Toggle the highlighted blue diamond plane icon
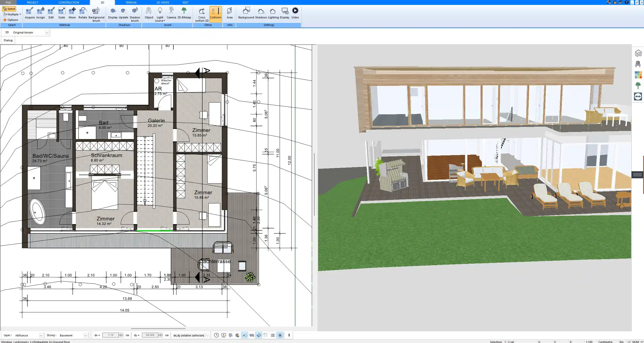Viewport: 644px width, 343px height. pos(259,335)
